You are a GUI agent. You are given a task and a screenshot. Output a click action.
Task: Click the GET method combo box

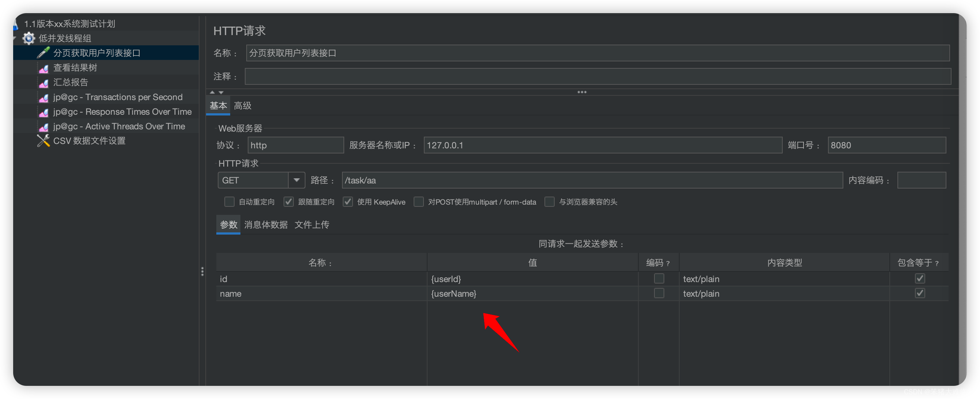(261, 180)
